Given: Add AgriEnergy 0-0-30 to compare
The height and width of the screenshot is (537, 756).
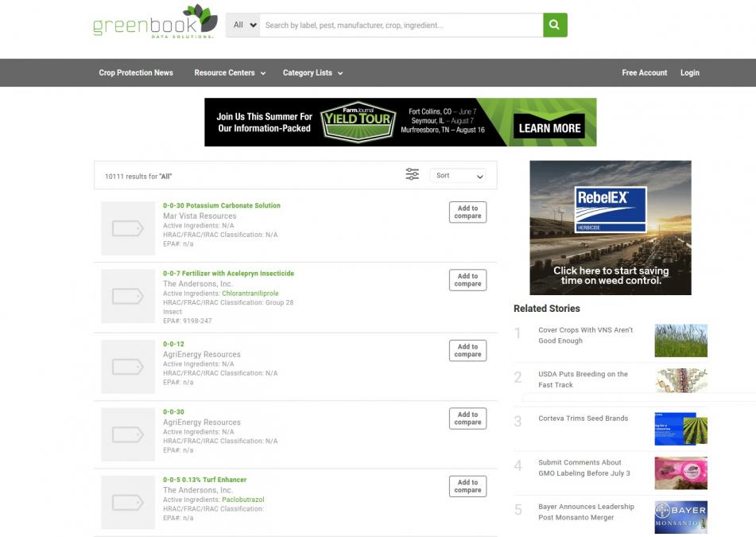Looking at the screenshot, I should [x=467, y=418].
